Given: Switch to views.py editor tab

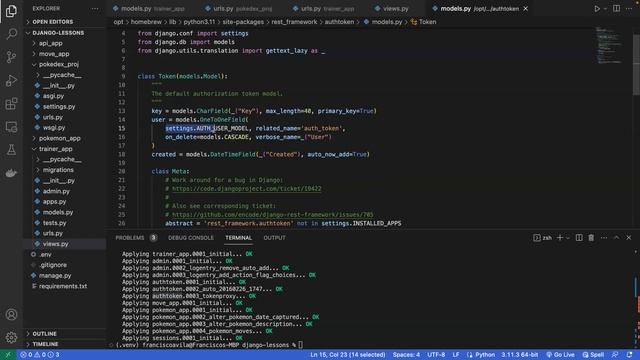Looking at the screenshot, I should click(391, 9).
